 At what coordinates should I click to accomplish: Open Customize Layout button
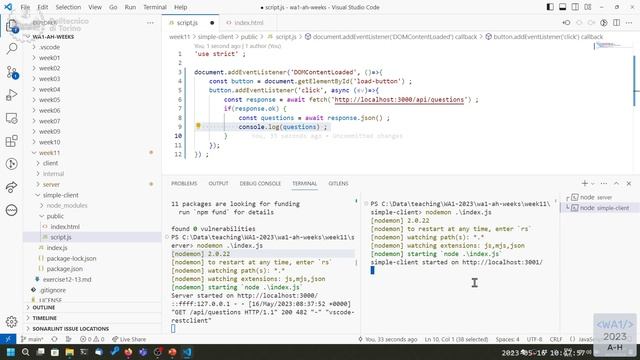(x=588, y=7)
